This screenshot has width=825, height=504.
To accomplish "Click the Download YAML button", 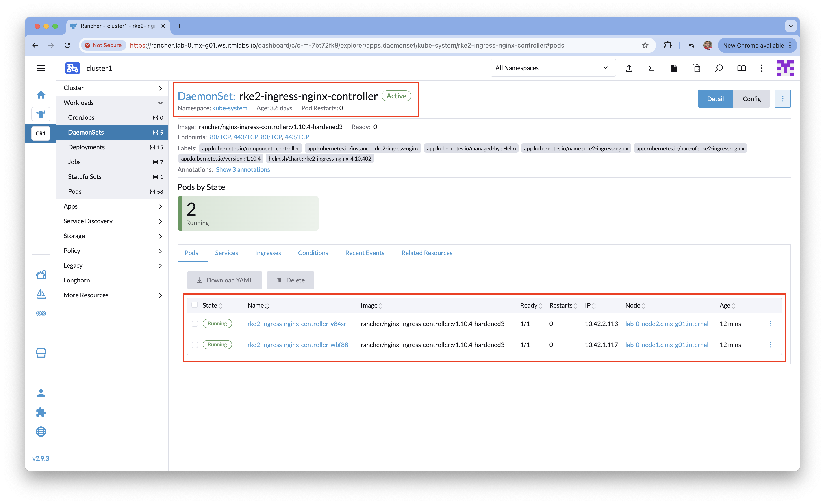I will point(224,280).
